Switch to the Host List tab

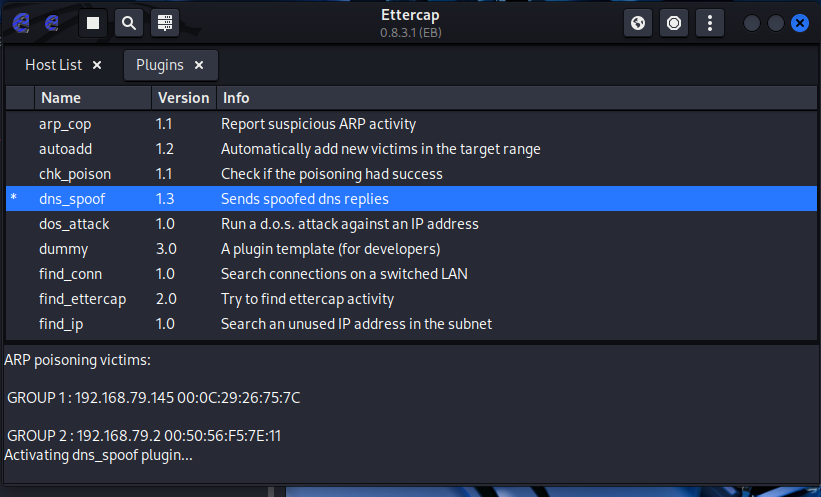pyautogui.click(x=53, y=65)
